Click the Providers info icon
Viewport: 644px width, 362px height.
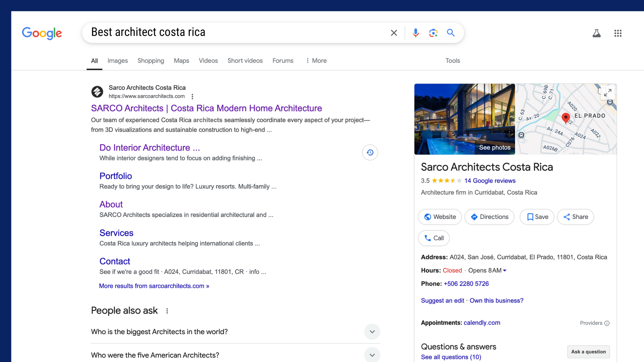coord(607,323)
